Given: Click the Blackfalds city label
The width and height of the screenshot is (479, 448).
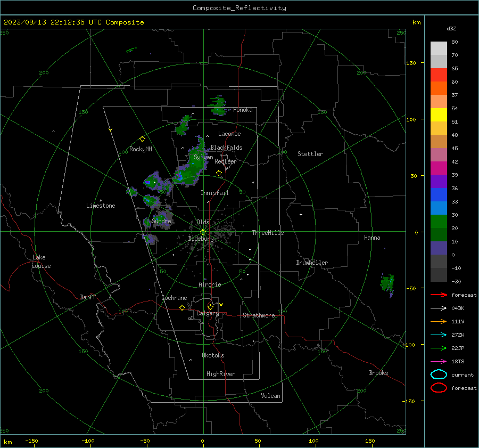Looking at the screenshot, I should pos(226,148).
